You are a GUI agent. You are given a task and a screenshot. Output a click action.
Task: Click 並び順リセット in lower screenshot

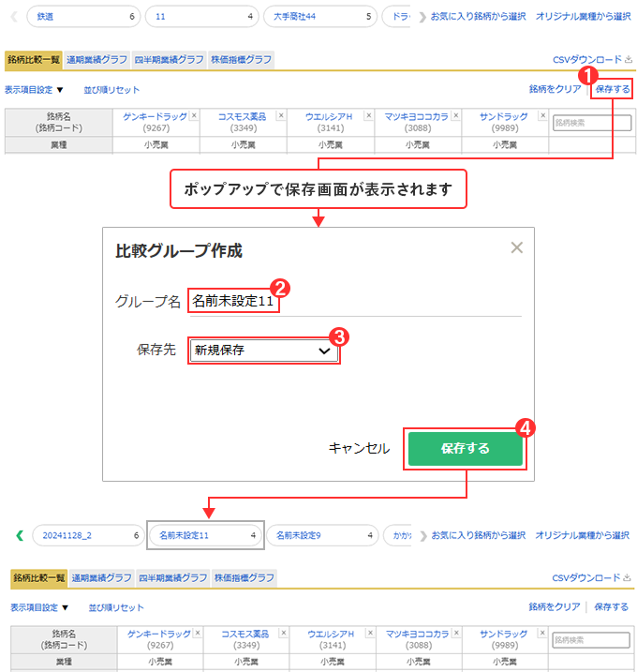[116, 607]
